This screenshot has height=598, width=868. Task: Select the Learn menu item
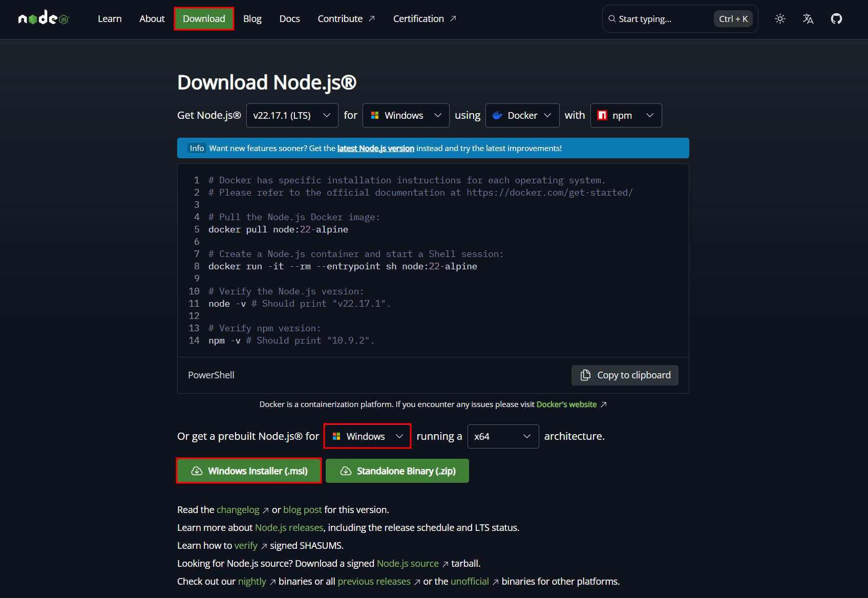coord(109,18)
